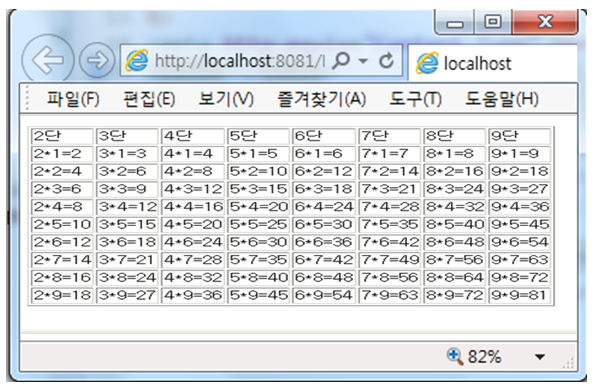The width and height of the screenshot is (603, 391).
Task: Click the cell 2*5=10
Action: click(x=62, y=225)
